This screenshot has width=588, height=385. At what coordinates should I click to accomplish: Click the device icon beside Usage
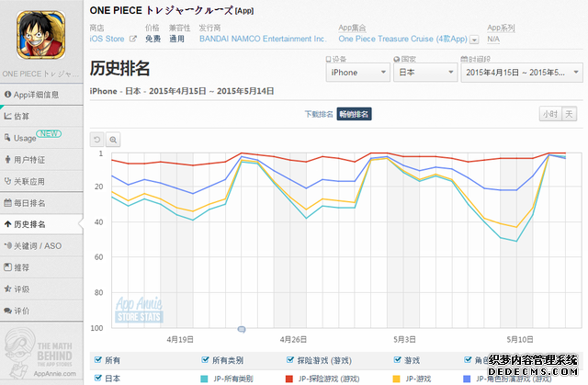(7, 138)
